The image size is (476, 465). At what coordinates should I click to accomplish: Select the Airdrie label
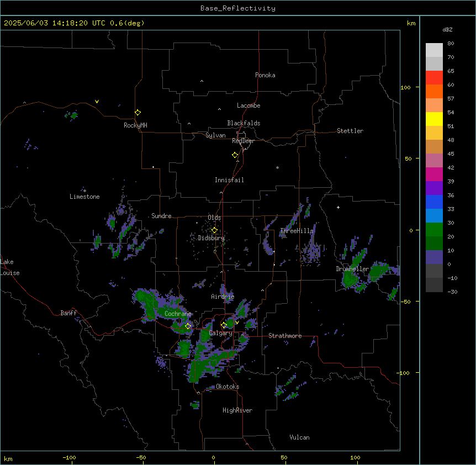[223, 297]
